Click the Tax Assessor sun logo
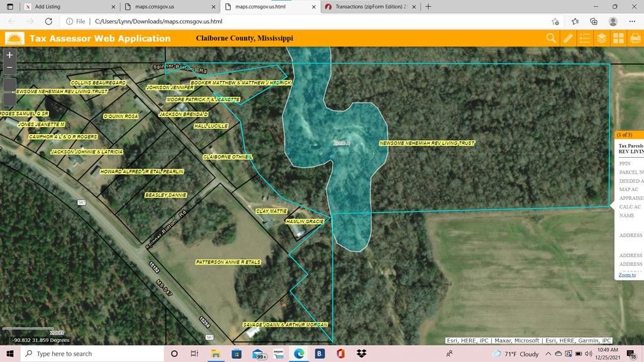 [x=14, y=38]
